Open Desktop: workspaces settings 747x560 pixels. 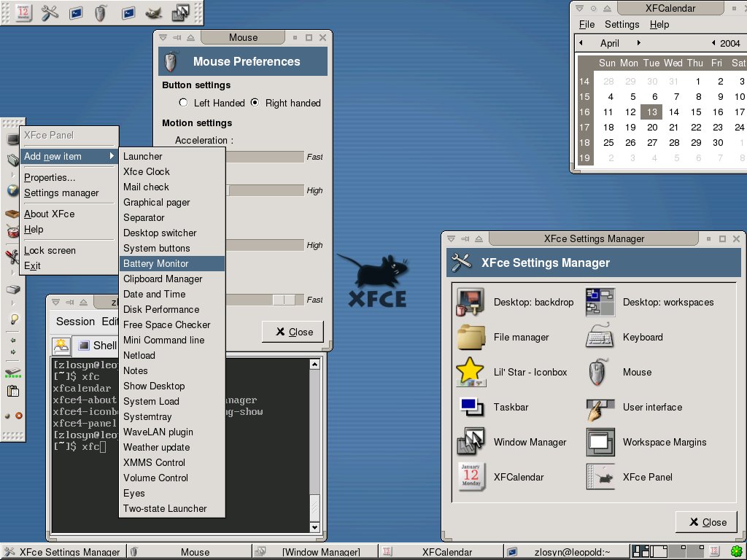coord(650,302)
